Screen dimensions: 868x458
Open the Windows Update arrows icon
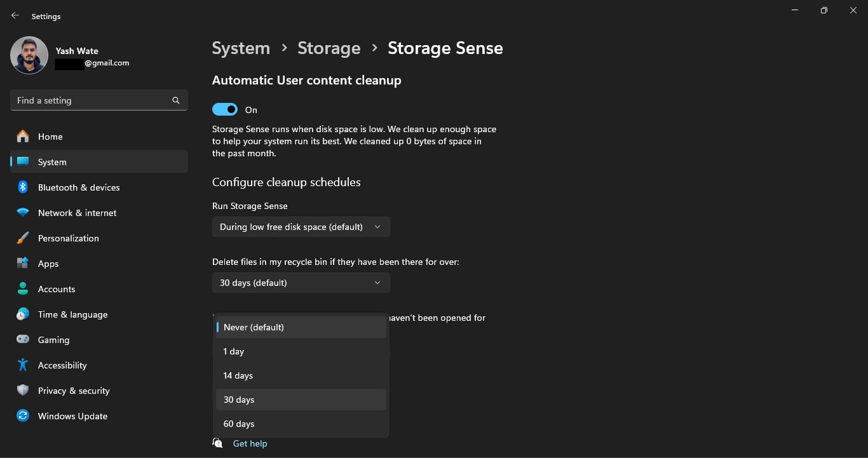23,416
